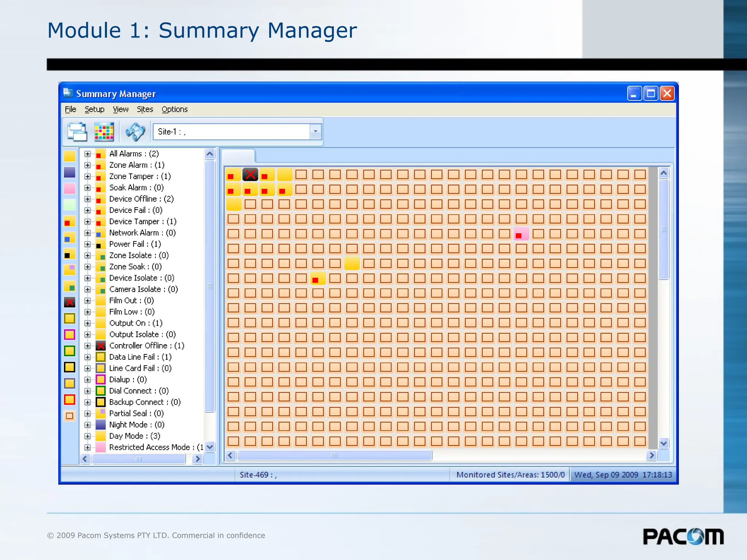Expand the Controller Offline tree node

coord(88,346)
